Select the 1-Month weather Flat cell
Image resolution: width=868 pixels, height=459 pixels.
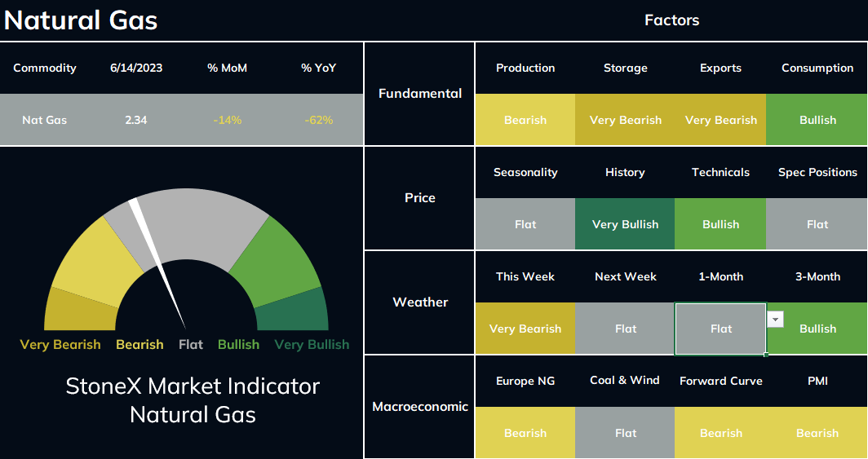721,329
